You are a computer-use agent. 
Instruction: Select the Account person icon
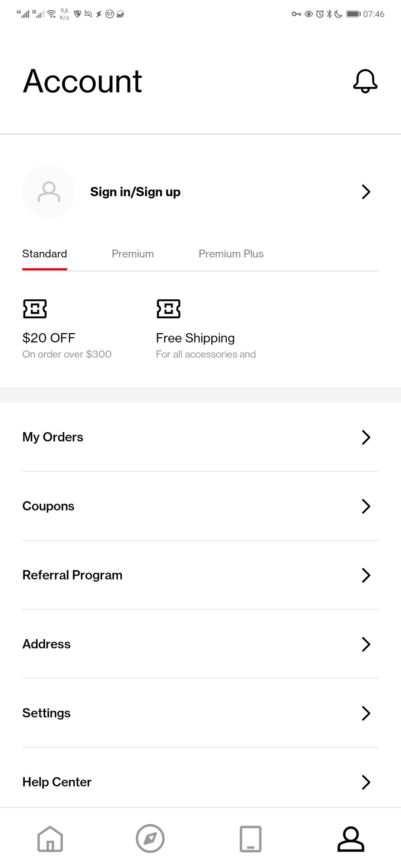351,839
